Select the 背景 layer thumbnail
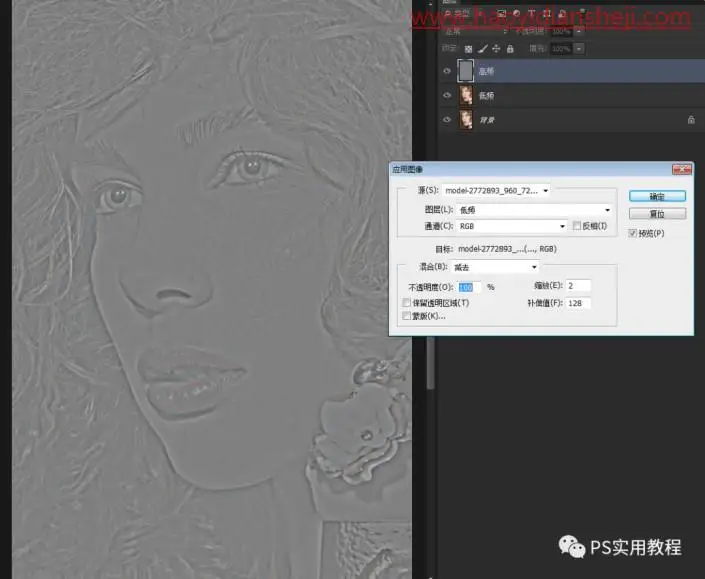 click(466, 120)
